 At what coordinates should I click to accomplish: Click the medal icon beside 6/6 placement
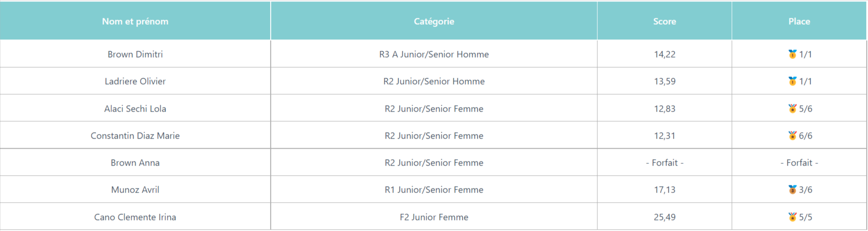pos(792,135)
